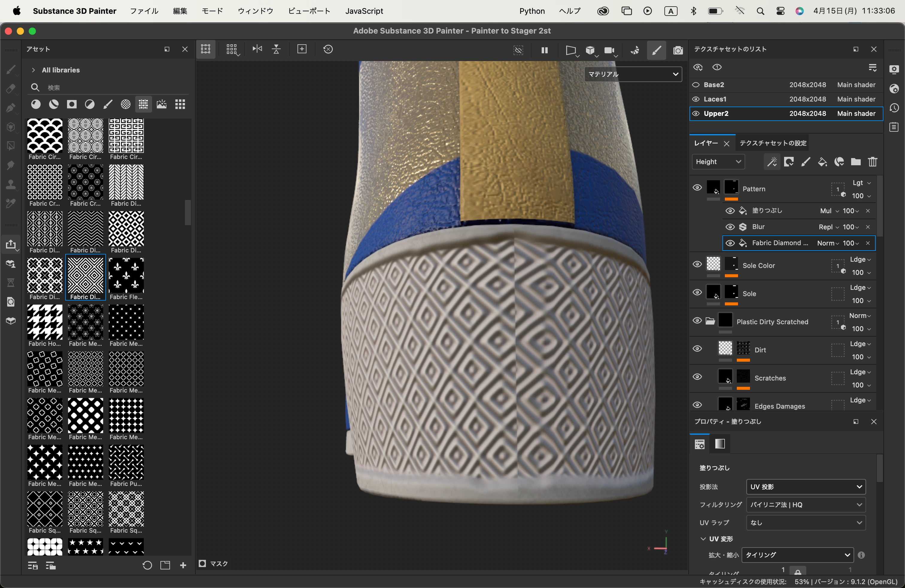Screen dimensions: 905x588
Task: Click the grayscale gradient icon in properties
Action: 720,444
